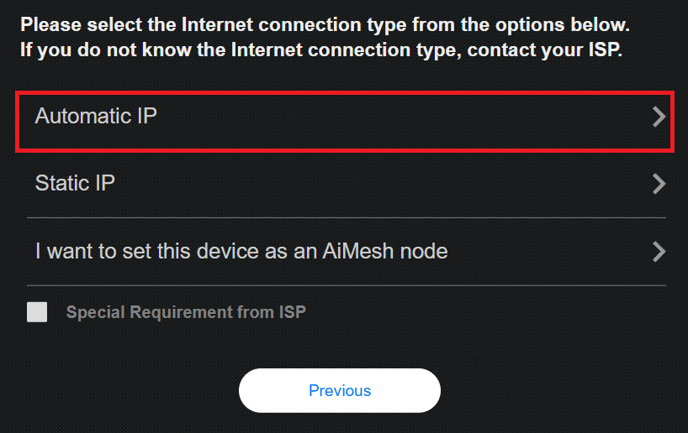Tick the gray square ISP requirement box
688x433 pixels.
37,312
